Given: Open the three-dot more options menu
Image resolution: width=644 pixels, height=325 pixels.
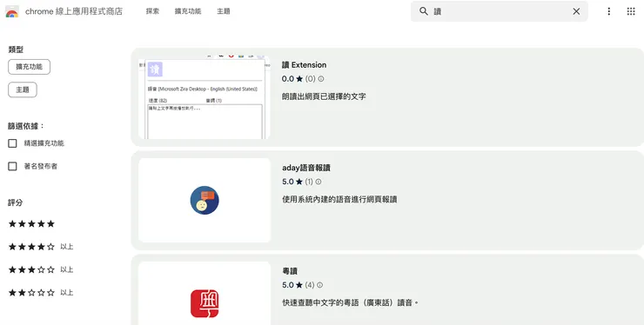Looking at the screenshot, I should (x=608, y=11).
